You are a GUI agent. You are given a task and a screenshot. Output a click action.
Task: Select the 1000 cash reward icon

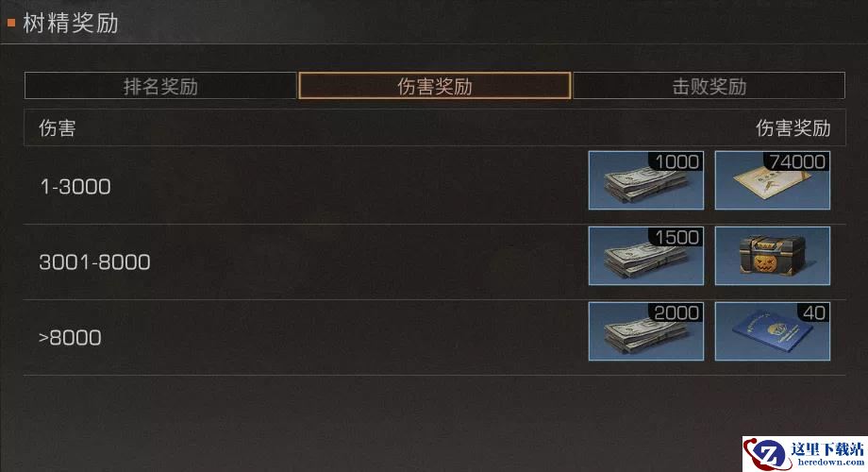646,180
